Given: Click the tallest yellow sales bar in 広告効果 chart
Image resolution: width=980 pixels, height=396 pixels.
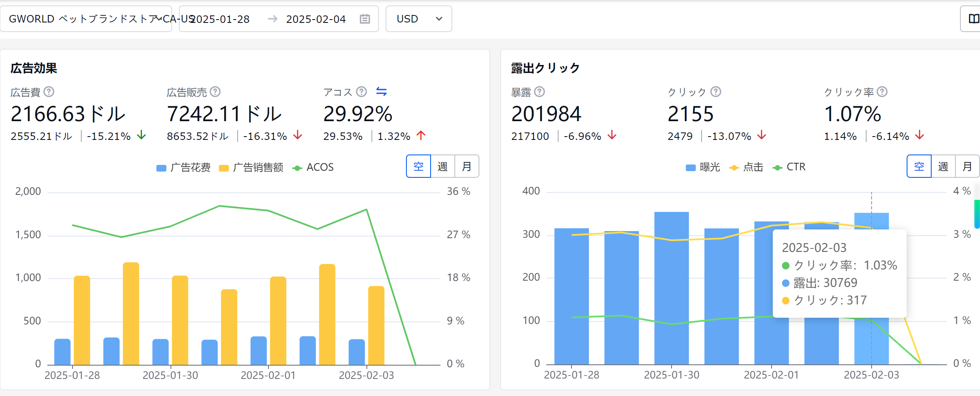Looking at the screenshot, I should tap(131, 314).
